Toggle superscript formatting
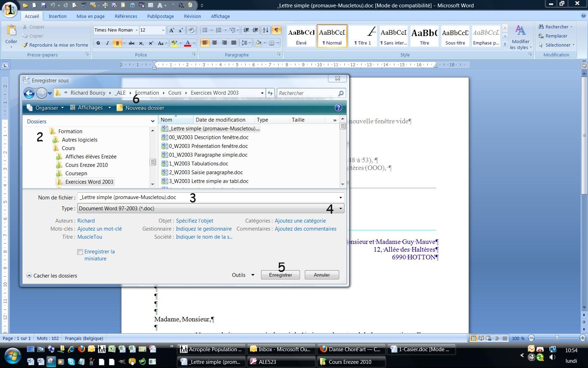 tap(151, 43)
